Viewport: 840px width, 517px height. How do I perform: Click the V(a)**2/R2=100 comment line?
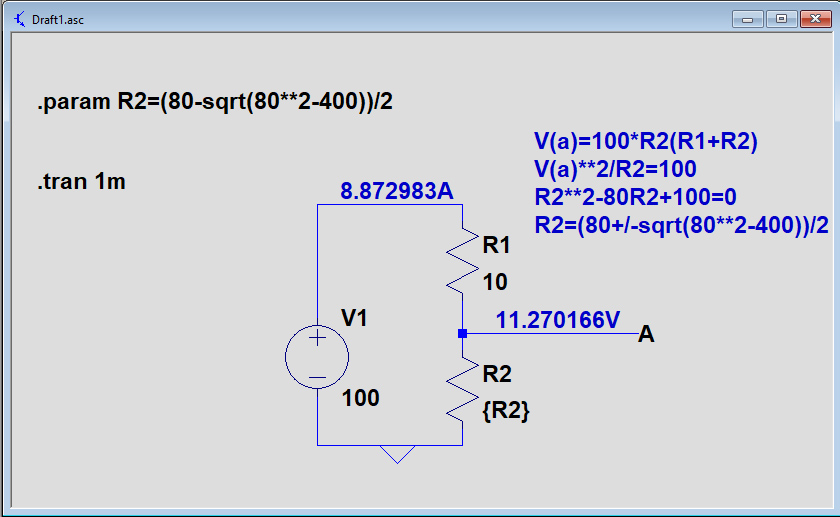(x=615, y=169)
